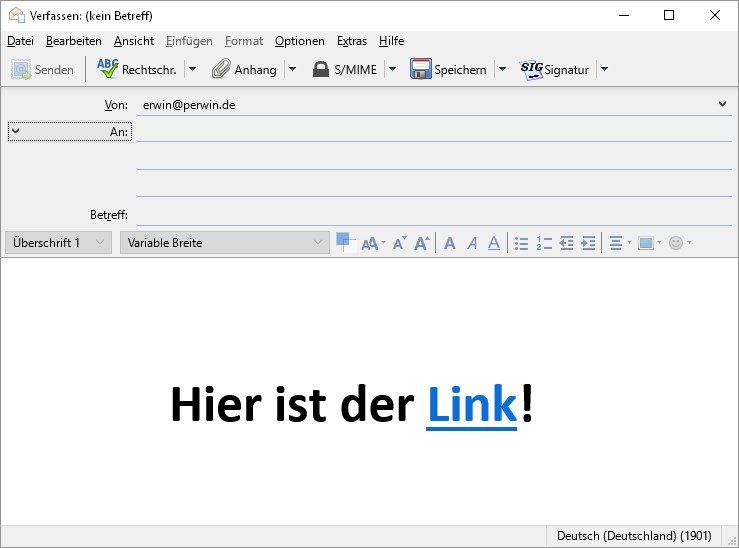Screen dimensions: 739x548
Task: Close the compose window
Action: [714, 15]
